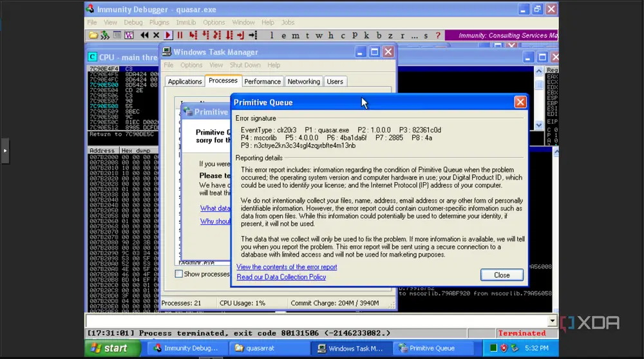Click the up arrow of registers pane scrollbar

coord(539,71)
